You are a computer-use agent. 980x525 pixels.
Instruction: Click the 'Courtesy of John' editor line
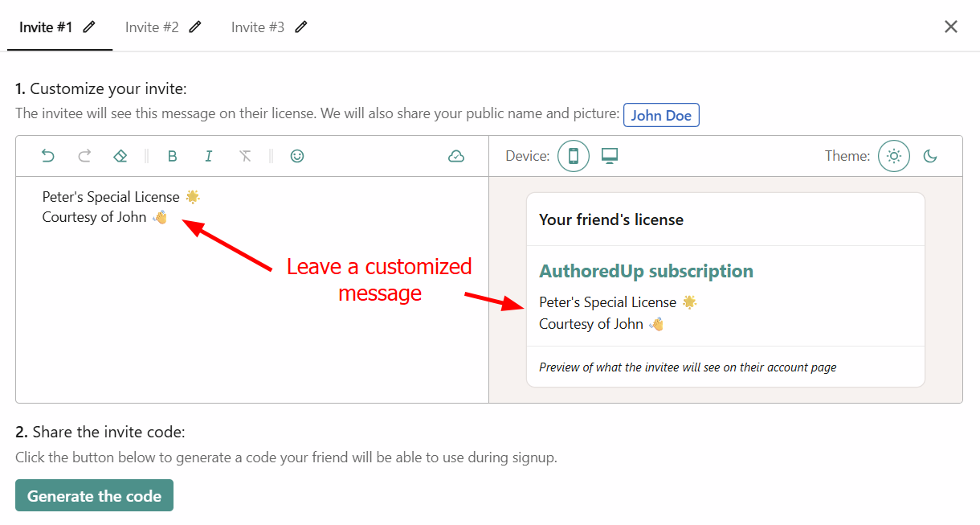(104, 217)
